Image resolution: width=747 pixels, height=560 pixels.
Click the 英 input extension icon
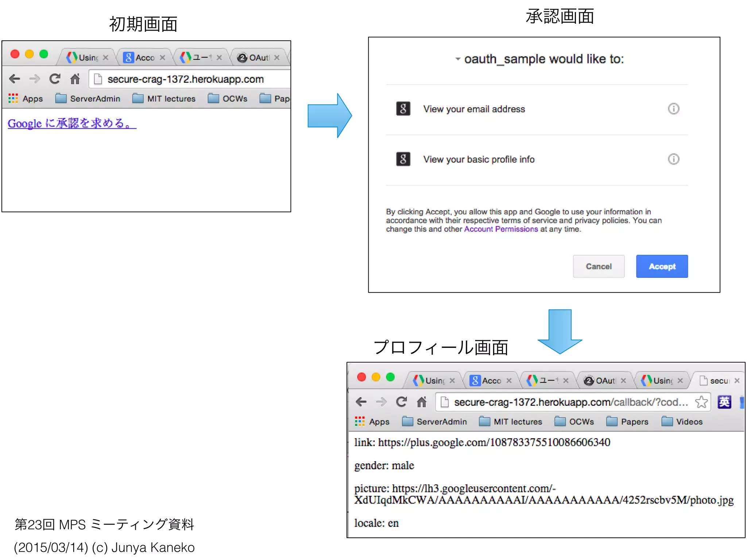724,402
